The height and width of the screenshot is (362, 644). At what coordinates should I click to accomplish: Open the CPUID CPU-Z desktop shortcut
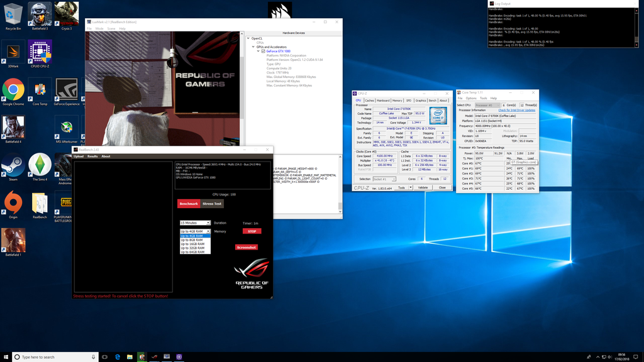click(x=40, y=53)
